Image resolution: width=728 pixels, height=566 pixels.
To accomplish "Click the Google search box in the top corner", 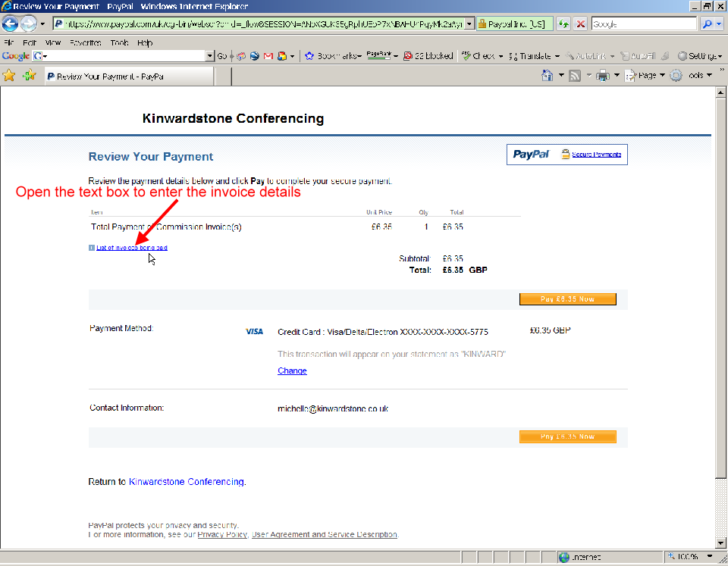I will [x=644, y=23].
